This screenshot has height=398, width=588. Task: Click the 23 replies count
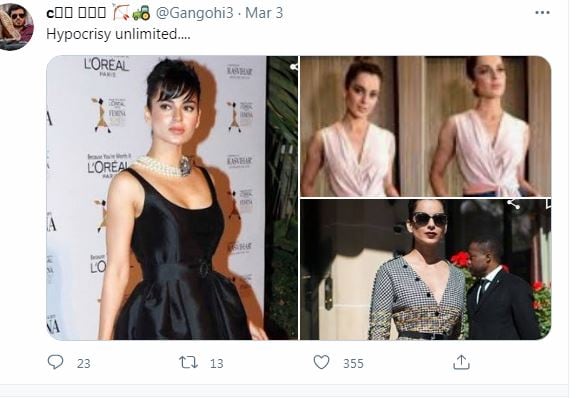[x=83, y=363]
